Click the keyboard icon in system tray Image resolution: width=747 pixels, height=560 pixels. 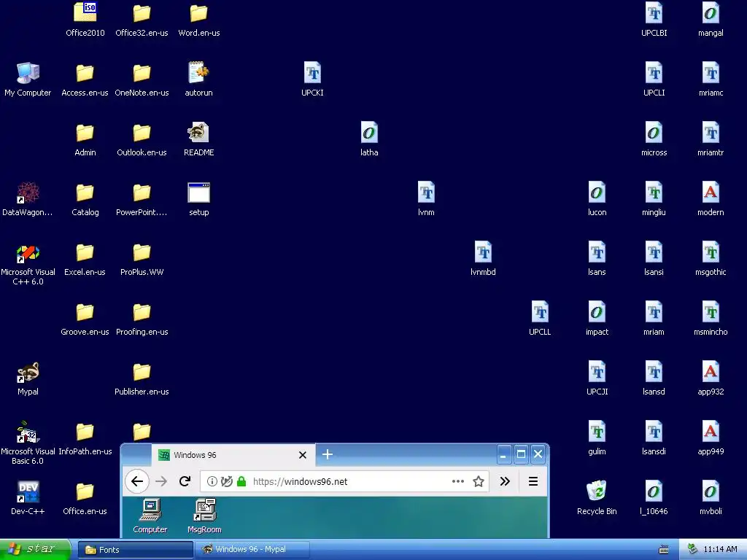point(663,550)
